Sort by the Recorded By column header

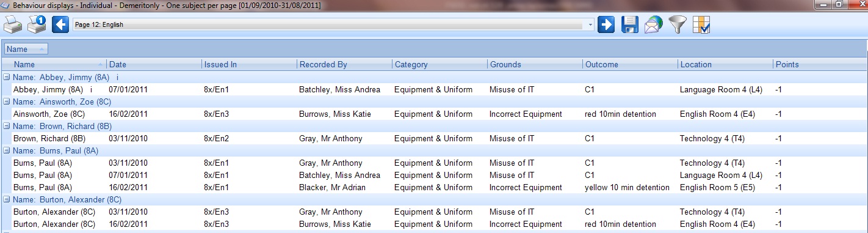point(344,64)
